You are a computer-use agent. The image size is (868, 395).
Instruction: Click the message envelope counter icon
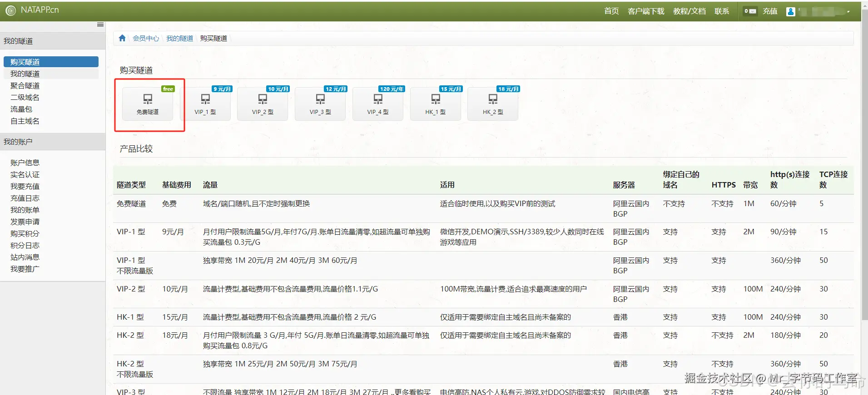(750, 11)
